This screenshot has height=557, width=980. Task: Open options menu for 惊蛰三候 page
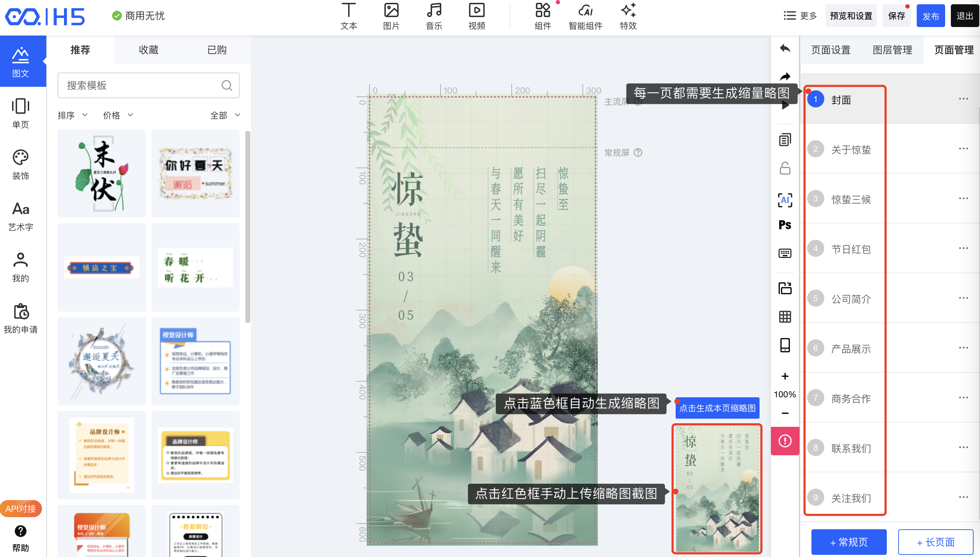(963, 198)
